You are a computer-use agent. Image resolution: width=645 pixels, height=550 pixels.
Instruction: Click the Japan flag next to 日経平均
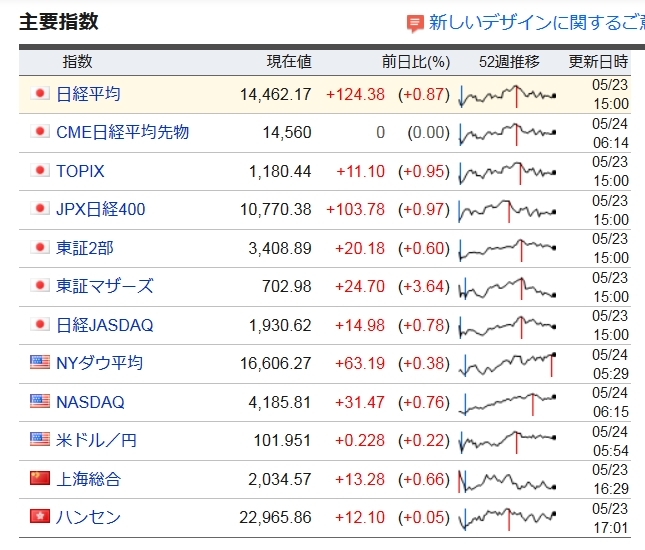point(41,94)
